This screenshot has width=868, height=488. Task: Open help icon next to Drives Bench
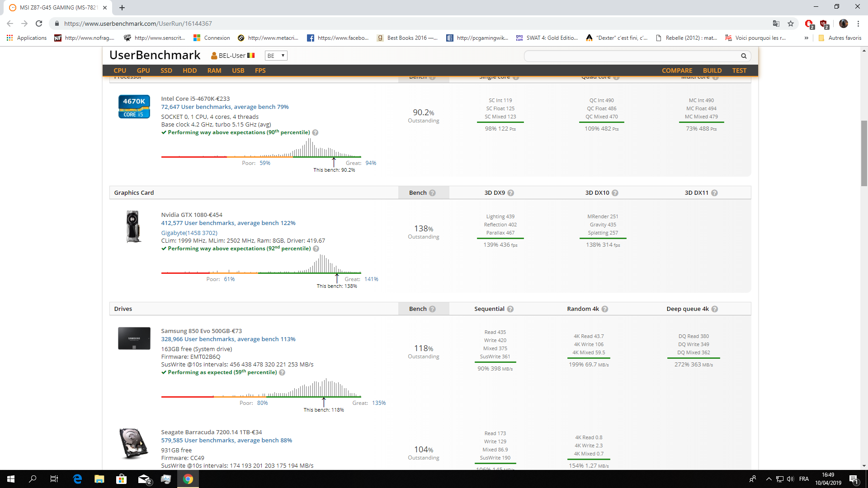[x=432, y=309]
